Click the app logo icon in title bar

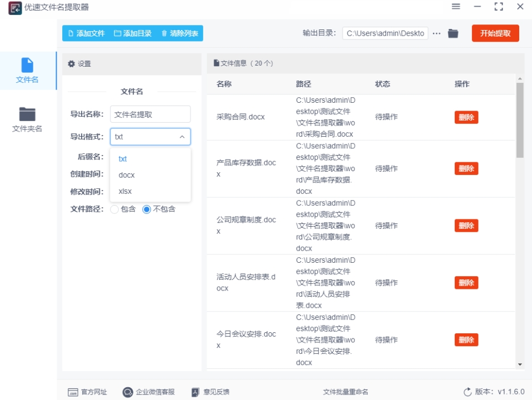[15, 8]
